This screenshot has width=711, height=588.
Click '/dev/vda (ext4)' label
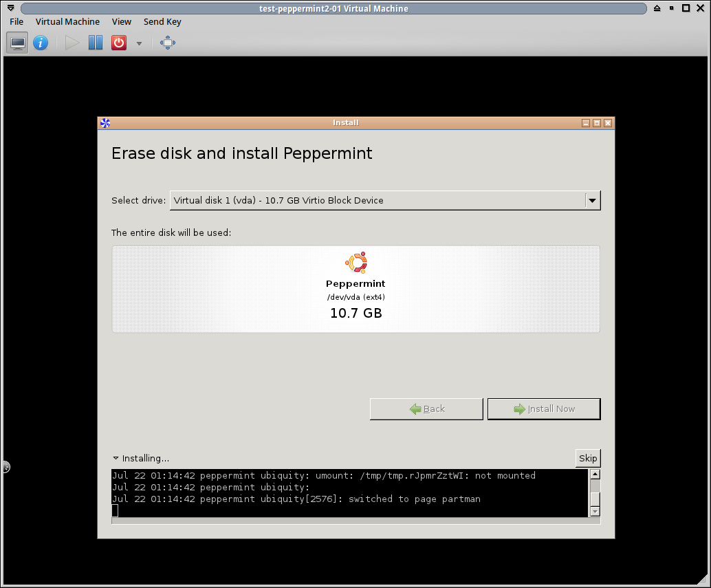[356, 297]
